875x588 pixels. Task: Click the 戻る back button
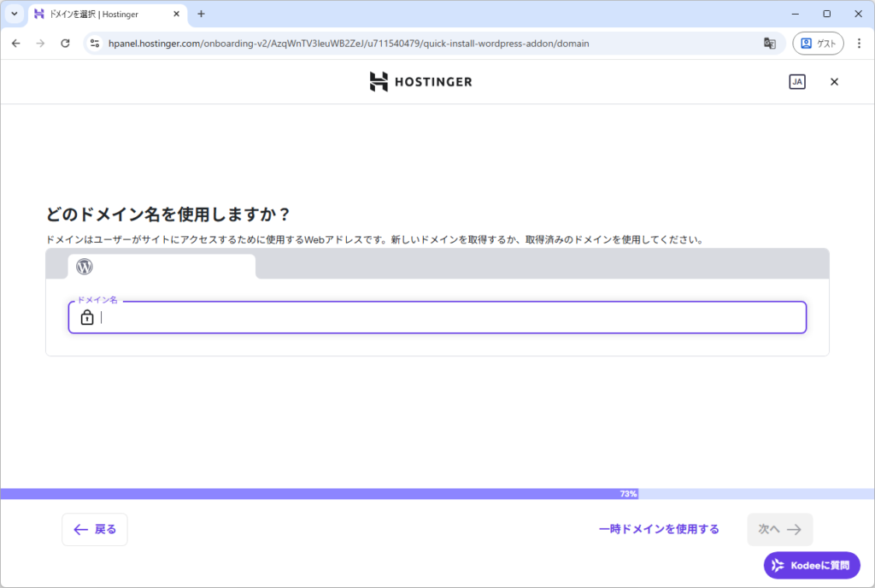pos(95,529)
